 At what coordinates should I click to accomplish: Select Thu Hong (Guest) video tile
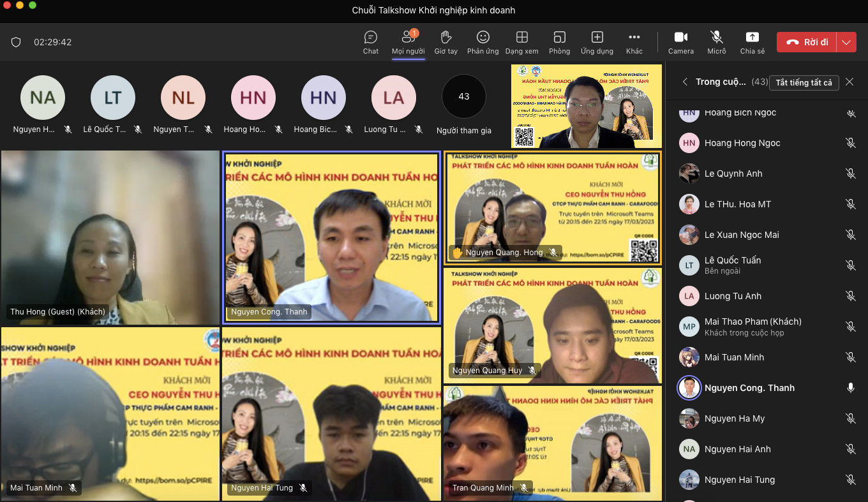pos(110,237)
